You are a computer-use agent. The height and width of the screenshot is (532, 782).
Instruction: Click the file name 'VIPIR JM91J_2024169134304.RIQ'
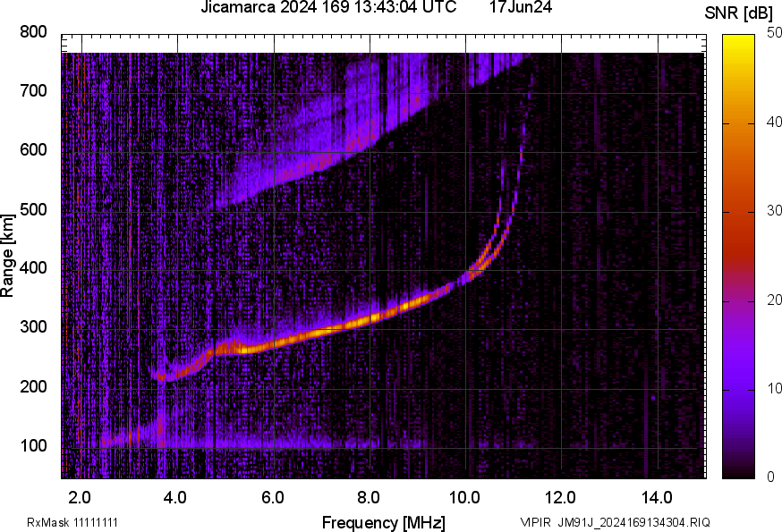[615, 522]
